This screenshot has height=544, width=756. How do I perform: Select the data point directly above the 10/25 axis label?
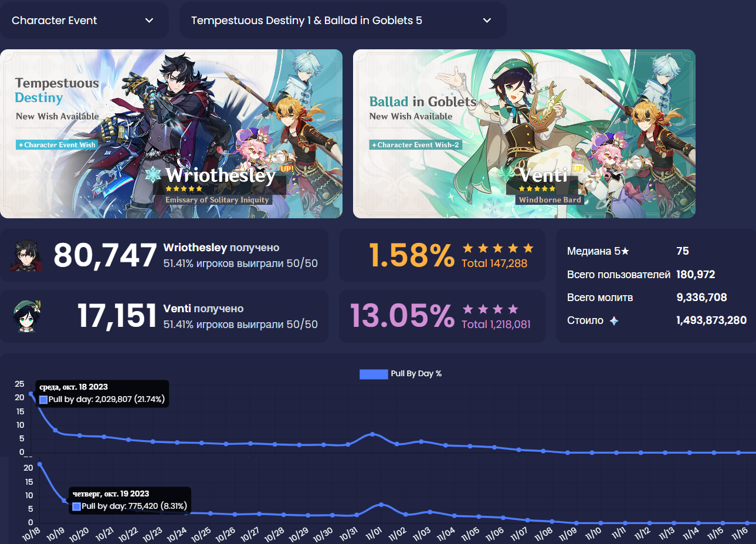pos(211,513)
